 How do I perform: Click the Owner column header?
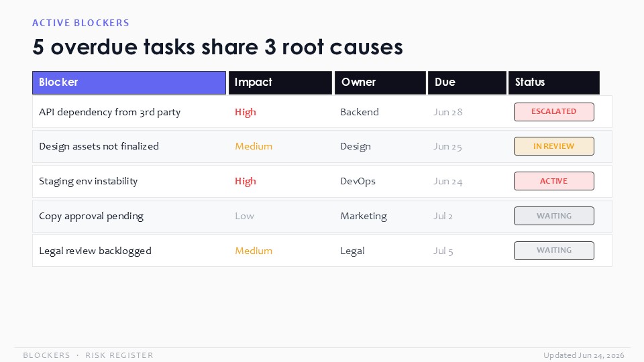coord(380,82)
